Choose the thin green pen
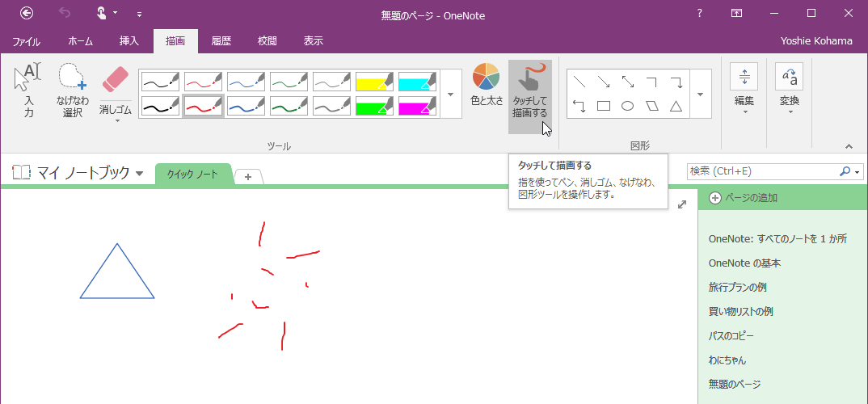868x404 pixels. [x=289, y=82]
